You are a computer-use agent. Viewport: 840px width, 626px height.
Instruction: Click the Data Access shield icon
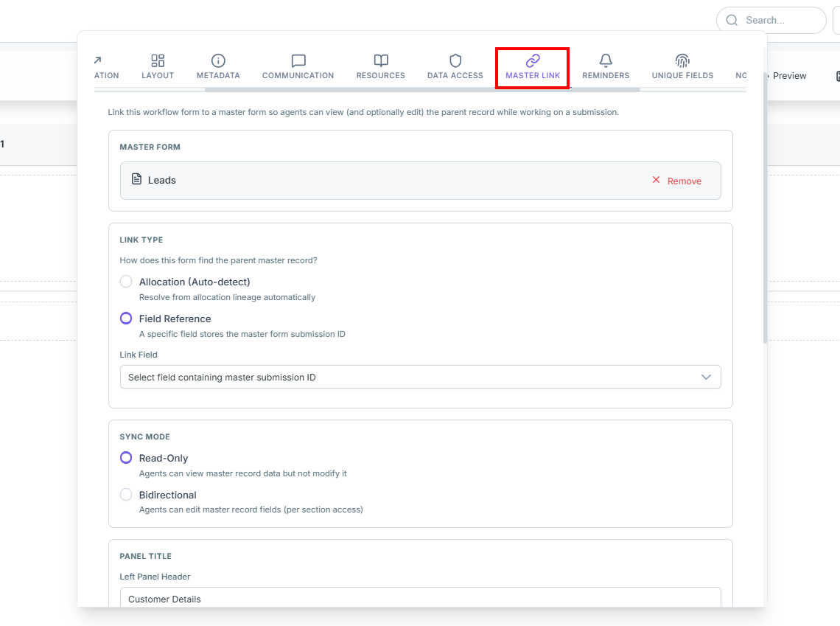click(455, 60)
